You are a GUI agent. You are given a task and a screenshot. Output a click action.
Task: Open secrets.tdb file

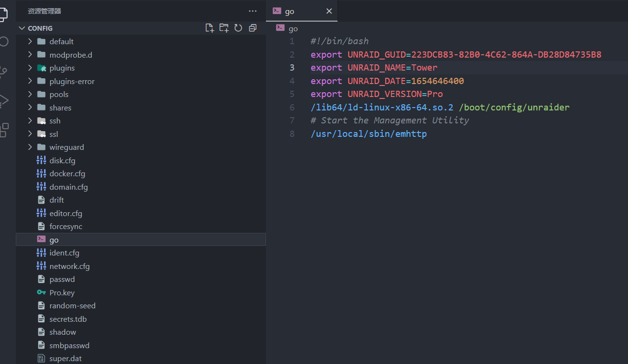pyautogui.click(x=140, y=319)
